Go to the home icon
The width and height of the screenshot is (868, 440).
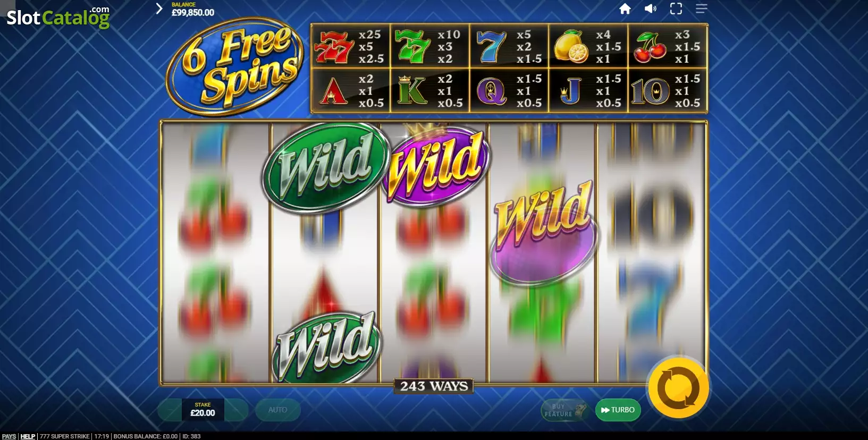tap(625, 9)
